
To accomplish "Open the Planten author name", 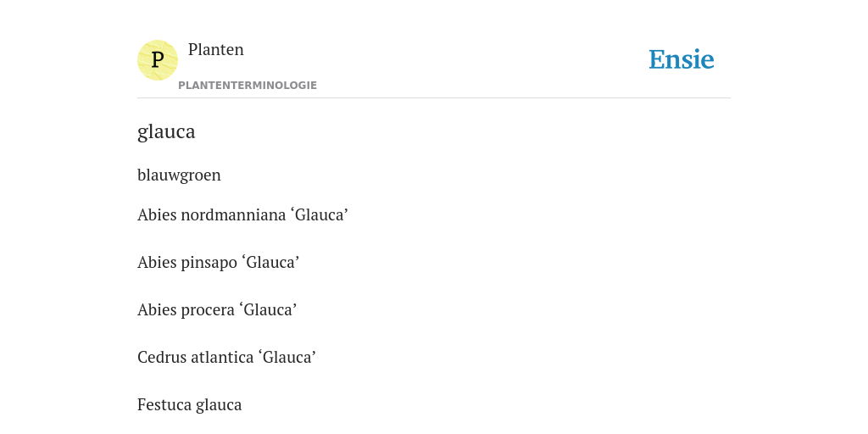I will click(x=216, y=49).
